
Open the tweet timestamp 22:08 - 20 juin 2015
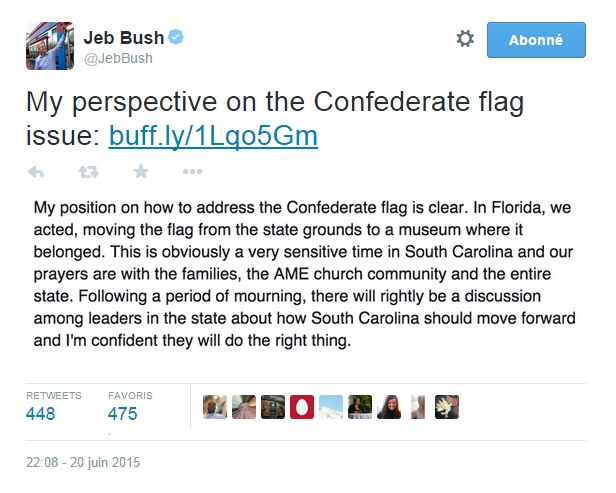[84, 463]
